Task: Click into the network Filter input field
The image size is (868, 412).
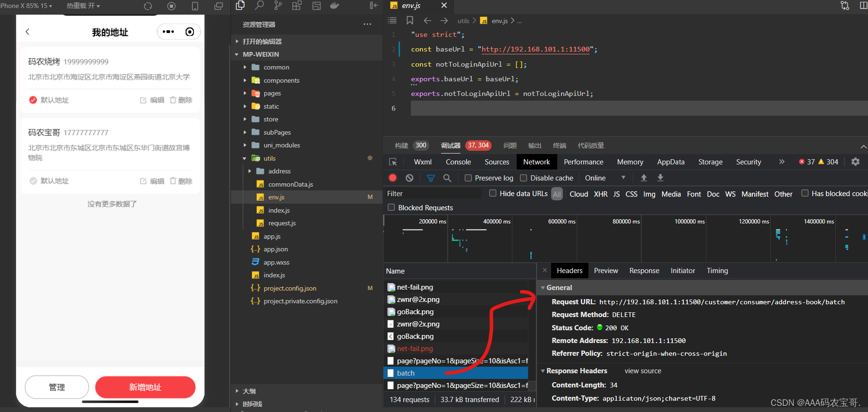Action: point(433,194)
